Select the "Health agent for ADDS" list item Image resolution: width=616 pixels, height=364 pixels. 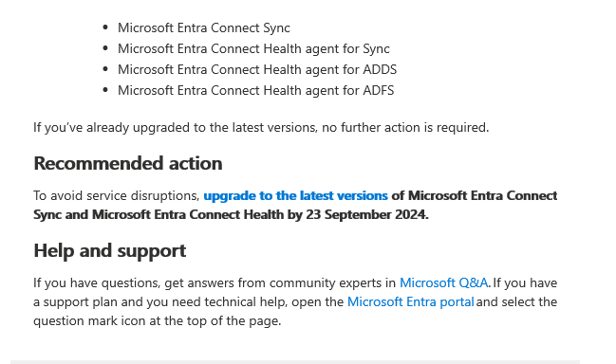point(257,69)
